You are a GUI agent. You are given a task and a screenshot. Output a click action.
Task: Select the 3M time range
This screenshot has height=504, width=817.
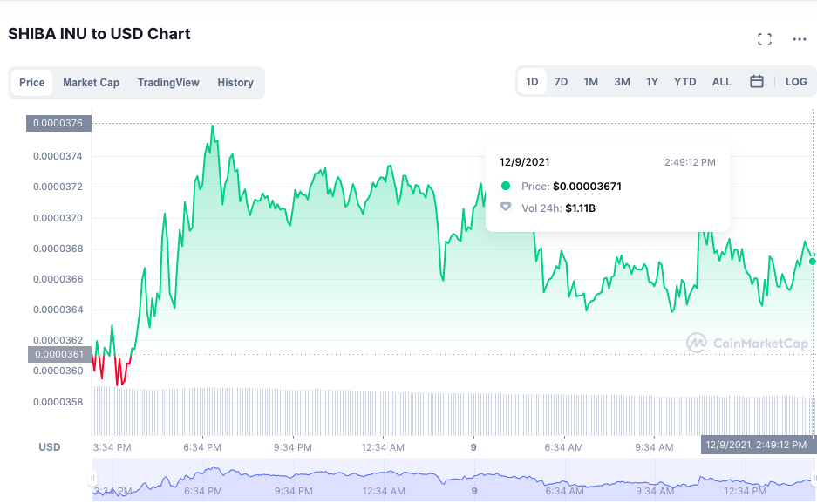coord(622,81)
